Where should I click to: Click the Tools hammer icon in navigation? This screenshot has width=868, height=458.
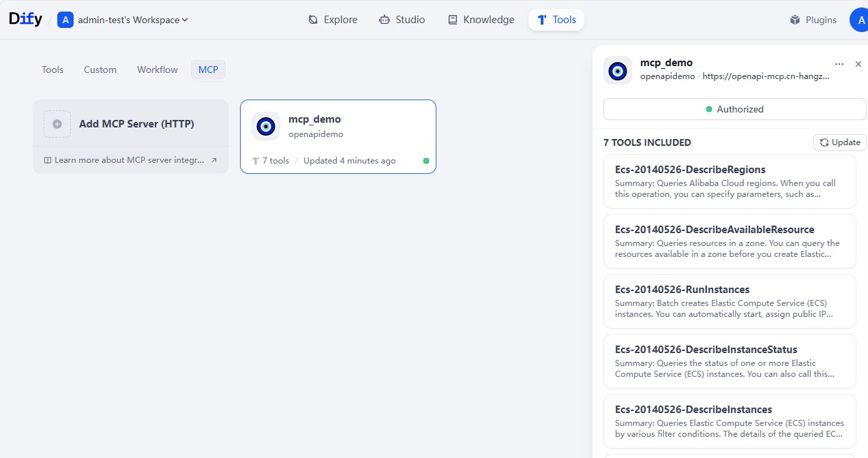542,20
